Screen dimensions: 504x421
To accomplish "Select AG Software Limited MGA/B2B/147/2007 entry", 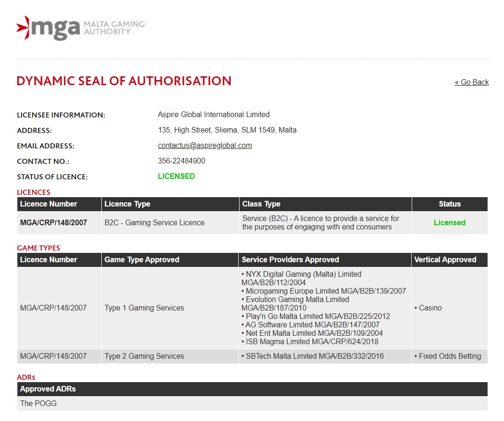I will pyautogui.click(x=310, y=325).
